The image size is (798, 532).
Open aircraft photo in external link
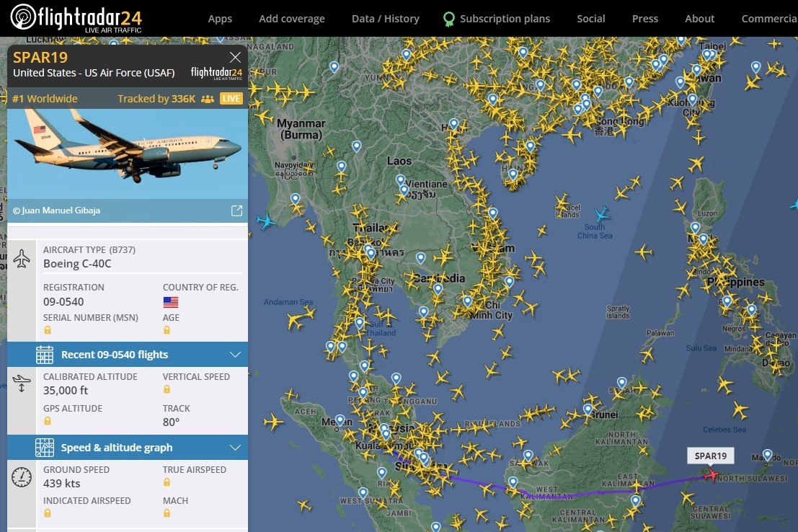pos(236,210)
